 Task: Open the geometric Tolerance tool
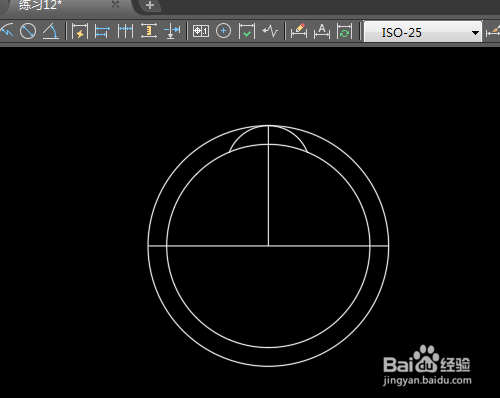201,31
